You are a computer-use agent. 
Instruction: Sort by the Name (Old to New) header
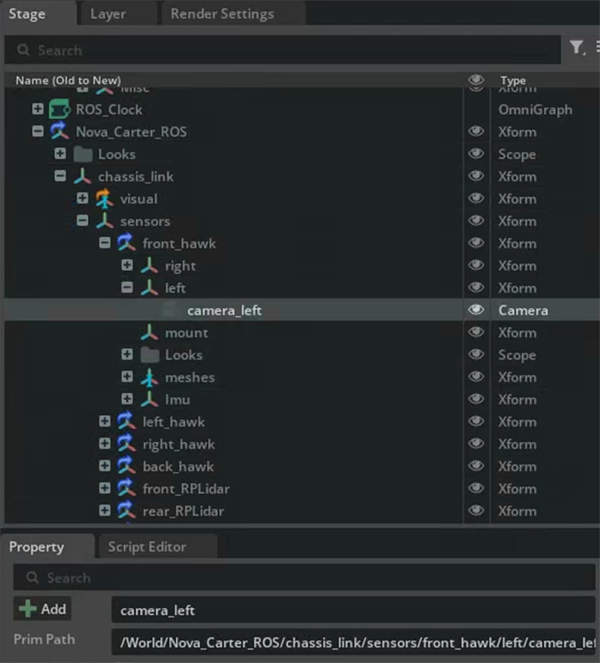tap(68, 80)
